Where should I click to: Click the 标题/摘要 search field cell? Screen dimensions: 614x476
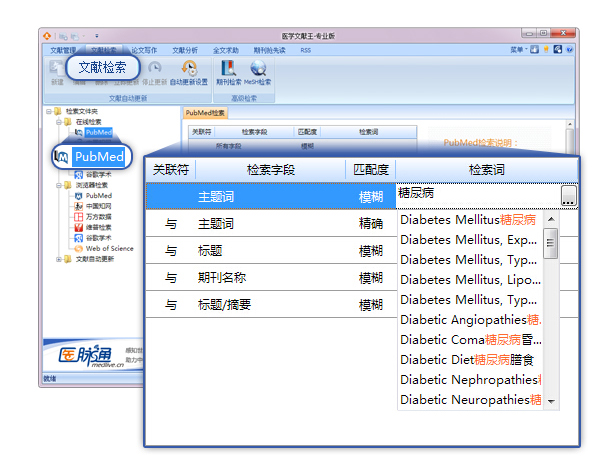224,305
